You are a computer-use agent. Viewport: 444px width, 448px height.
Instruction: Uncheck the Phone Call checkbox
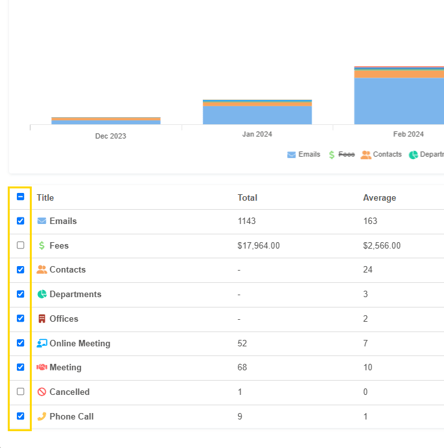(x=20, y=416)
